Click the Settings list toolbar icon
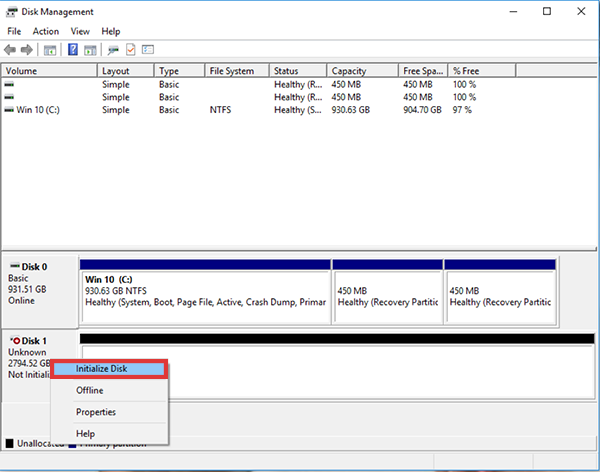The image size is (600, 472). pos(148,49)
